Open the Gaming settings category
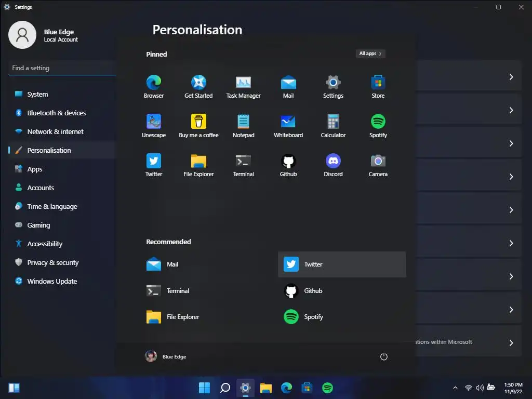 [x=62, y=225]
